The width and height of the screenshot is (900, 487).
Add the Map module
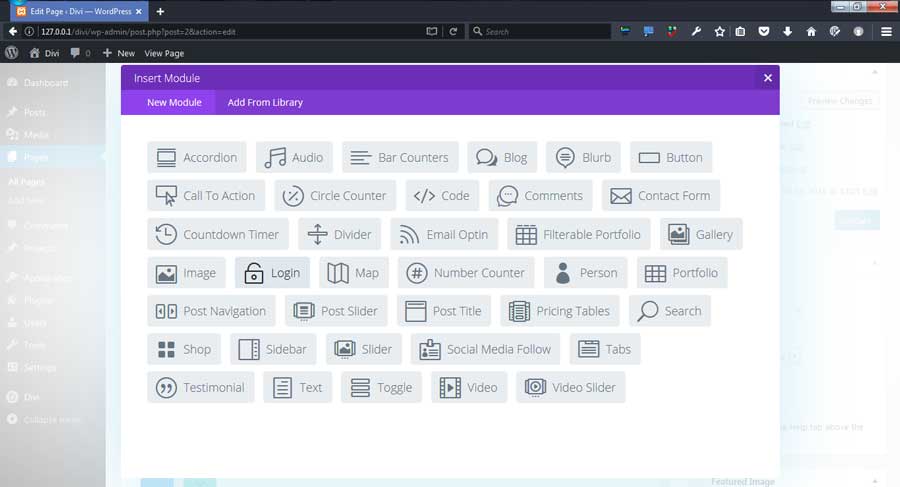[x=354, y=273]
